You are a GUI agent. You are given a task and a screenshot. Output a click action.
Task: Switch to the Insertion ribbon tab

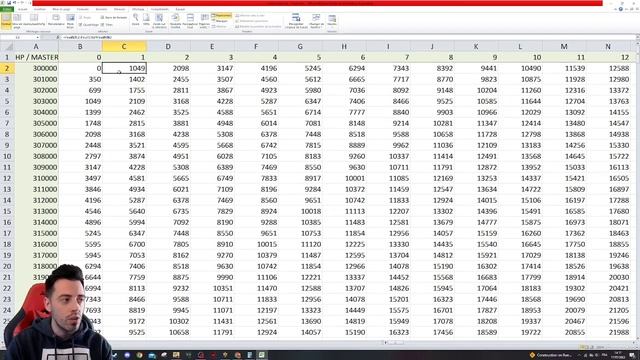pyautogui.click(x=40, y=9)
